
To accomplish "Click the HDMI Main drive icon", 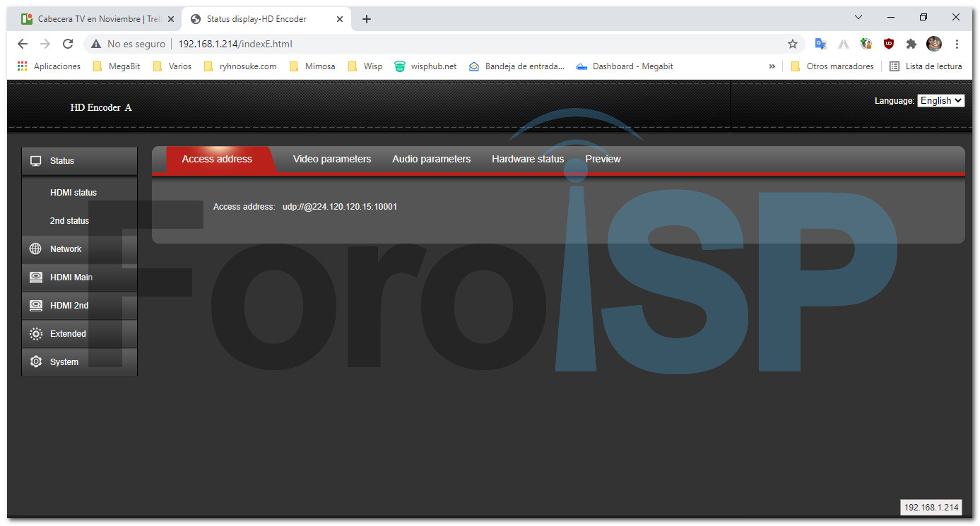I will click(x=36, y=277).
